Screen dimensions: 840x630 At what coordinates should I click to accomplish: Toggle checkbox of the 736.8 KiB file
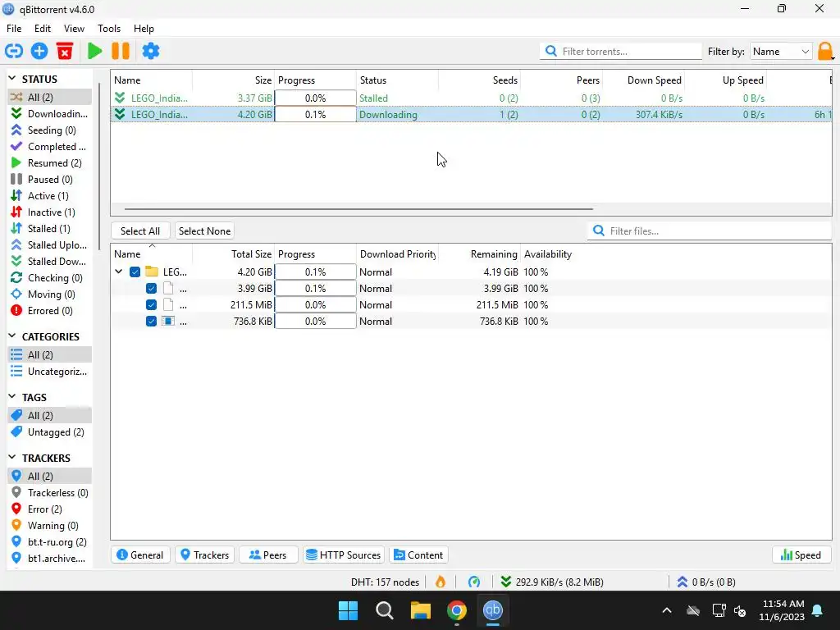152,322
